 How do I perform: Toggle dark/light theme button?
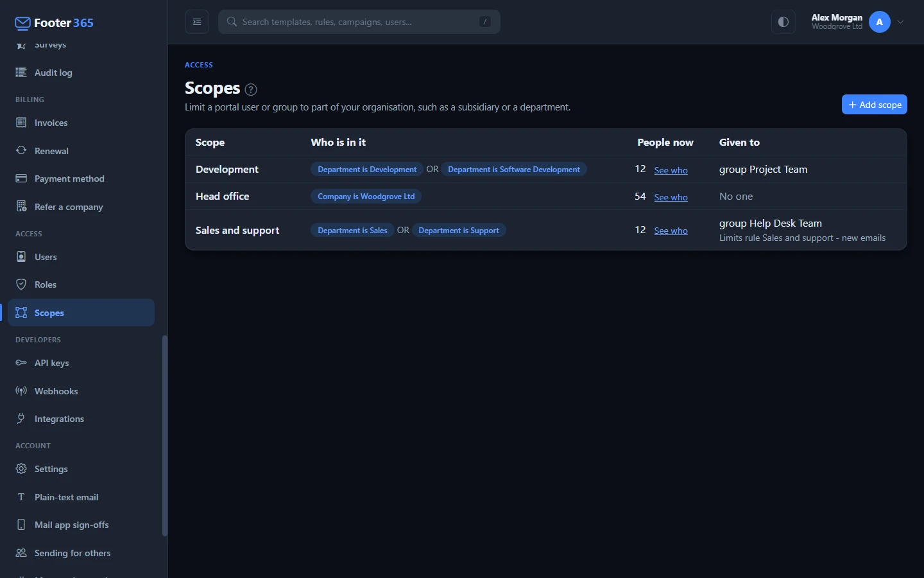[x=783, y=22]
